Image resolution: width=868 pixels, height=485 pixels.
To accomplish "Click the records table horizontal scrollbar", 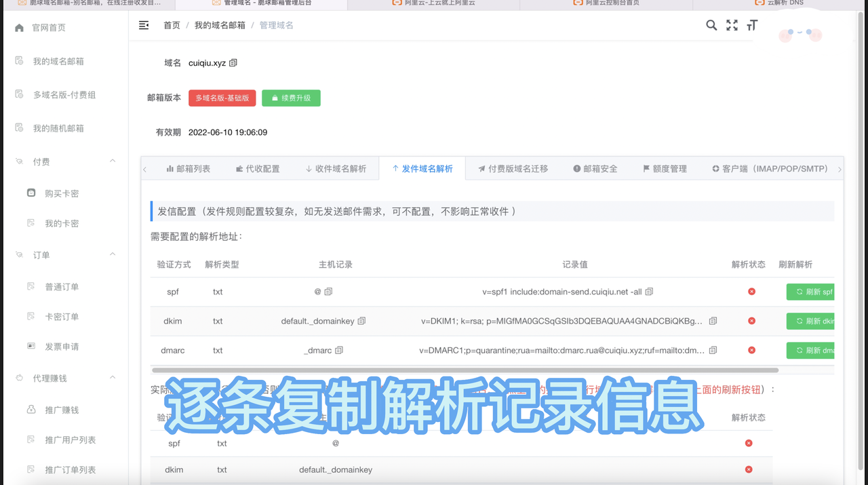I will tap(465, 370).
